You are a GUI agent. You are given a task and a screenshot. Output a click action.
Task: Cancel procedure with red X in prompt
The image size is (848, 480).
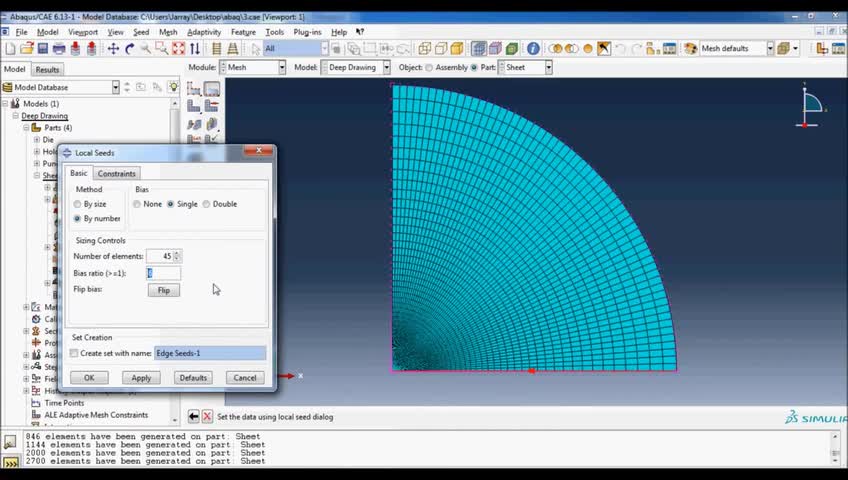tap(207, 416)
